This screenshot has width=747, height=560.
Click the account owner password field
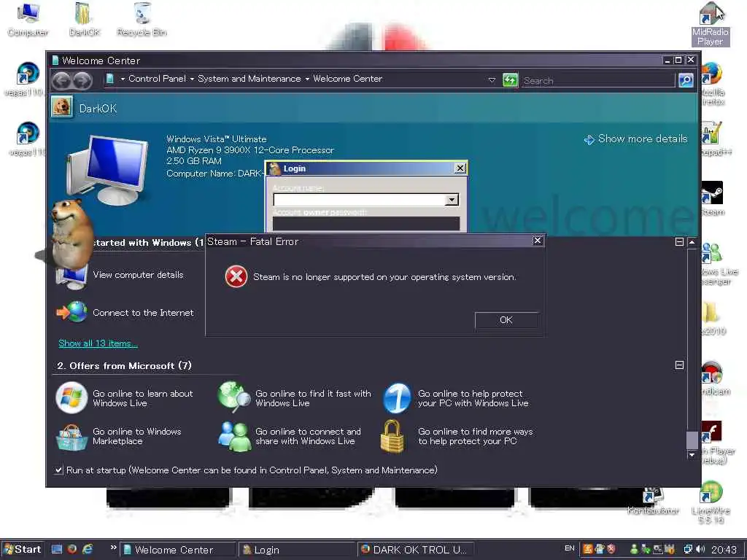click(366, 224)
